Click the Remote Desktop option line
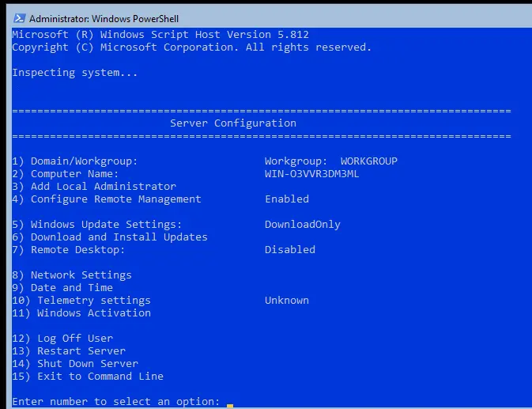The height and width of the screenshot is (409, 532). [69, 250]
